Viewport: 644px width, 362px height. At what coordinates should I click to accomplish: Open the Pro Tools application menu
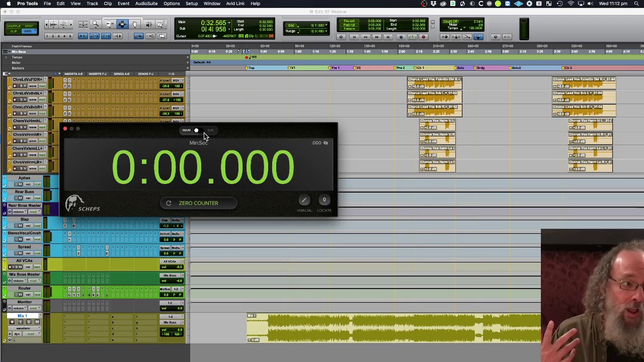pos(27,4)
